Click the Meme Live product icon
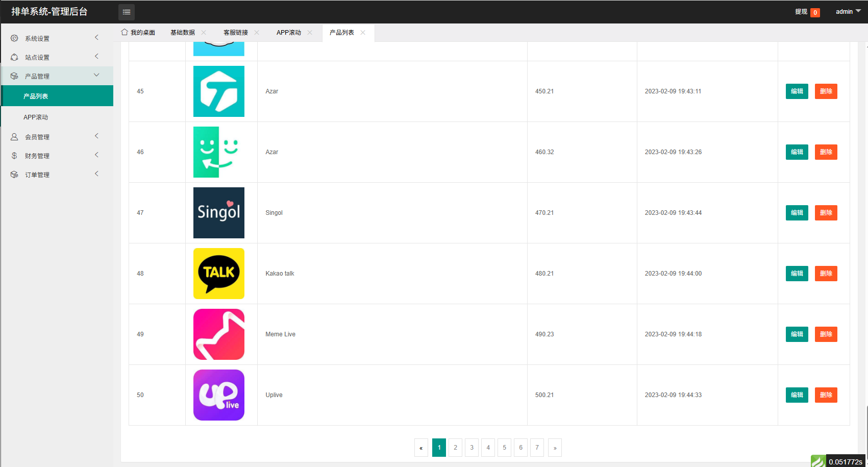The width and height of the screenshot is (868, 467). coord(218,334)
